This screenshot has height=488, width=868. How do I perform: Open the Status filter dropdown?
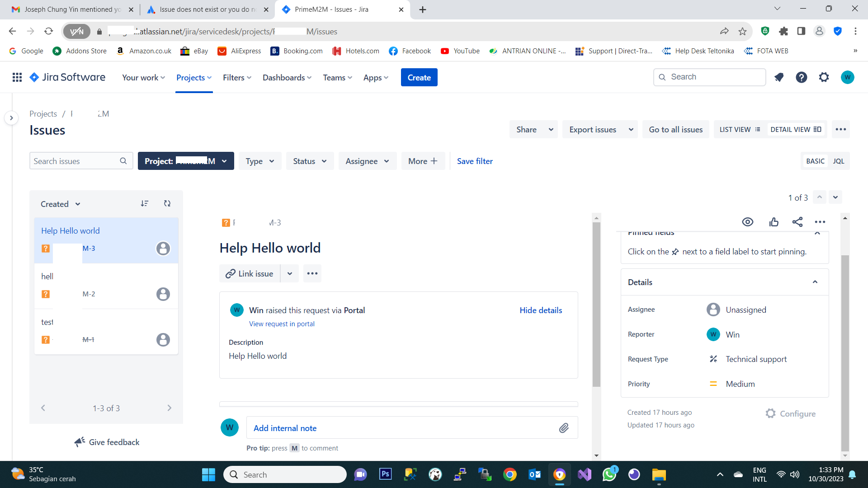point(310,161)
